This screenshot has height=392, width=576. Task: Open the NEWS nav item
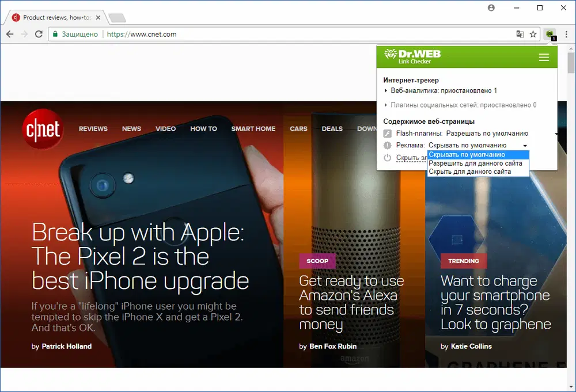point(131,129)
